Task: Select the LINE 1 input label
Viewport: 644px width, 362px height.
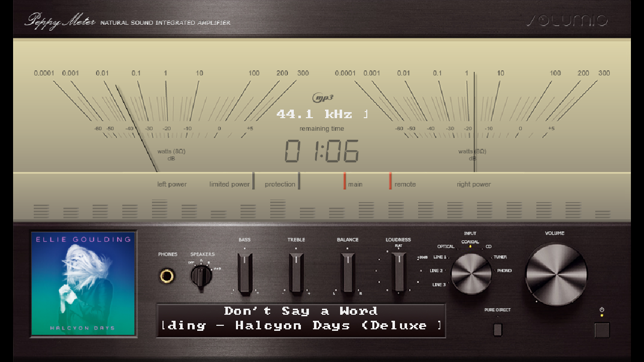Action: (x=440, y=257)
